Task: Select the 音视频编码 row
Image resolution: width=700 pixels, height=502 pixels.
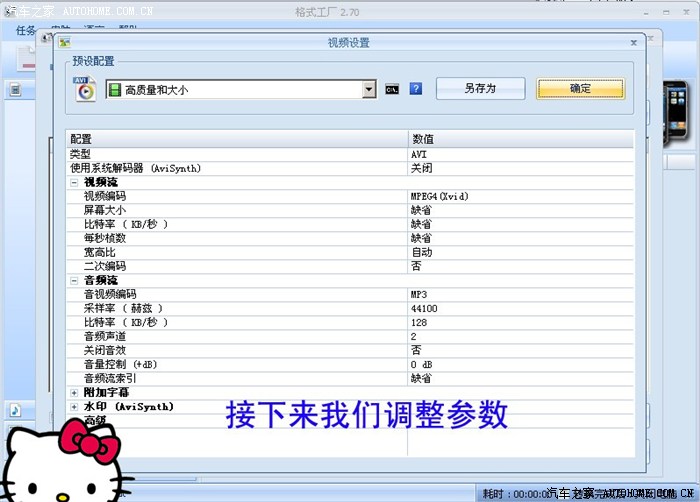Action: [350, 294]
